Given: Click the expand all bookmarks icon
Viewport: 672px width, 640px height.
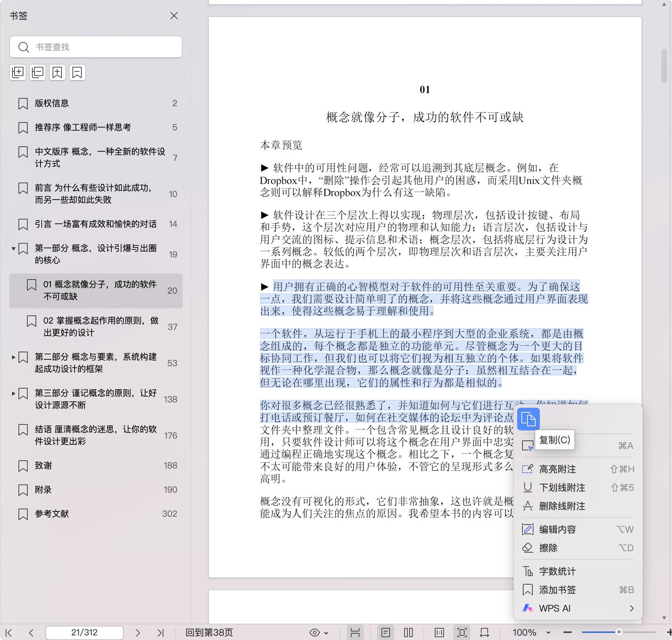Looking at the screenshot, I should (18, 72).
